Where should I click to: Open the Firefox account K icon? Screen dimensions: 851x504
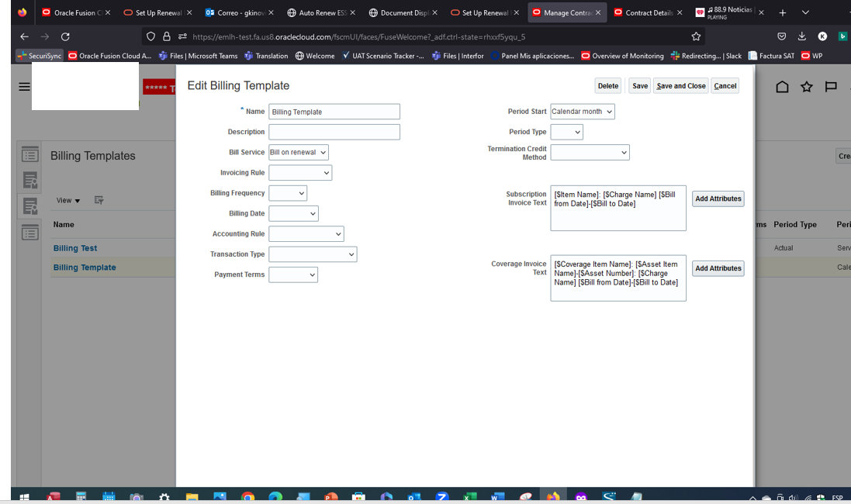point(822,36)
